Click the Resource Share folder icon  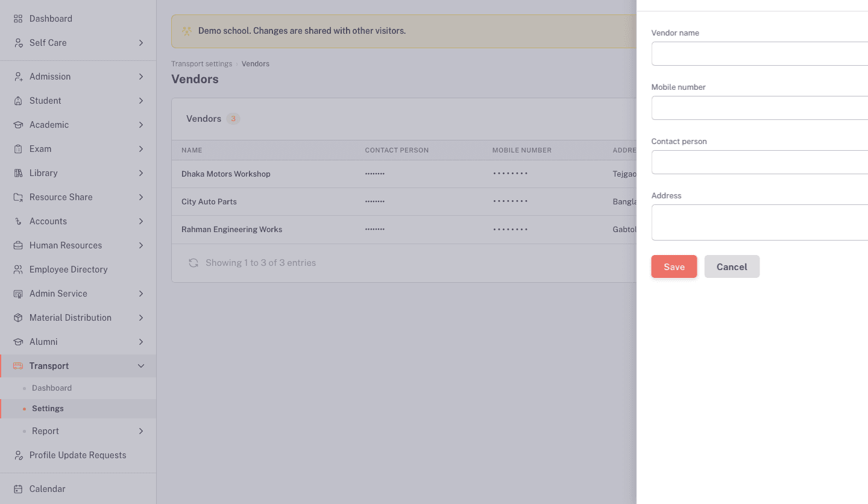point(18,197)
